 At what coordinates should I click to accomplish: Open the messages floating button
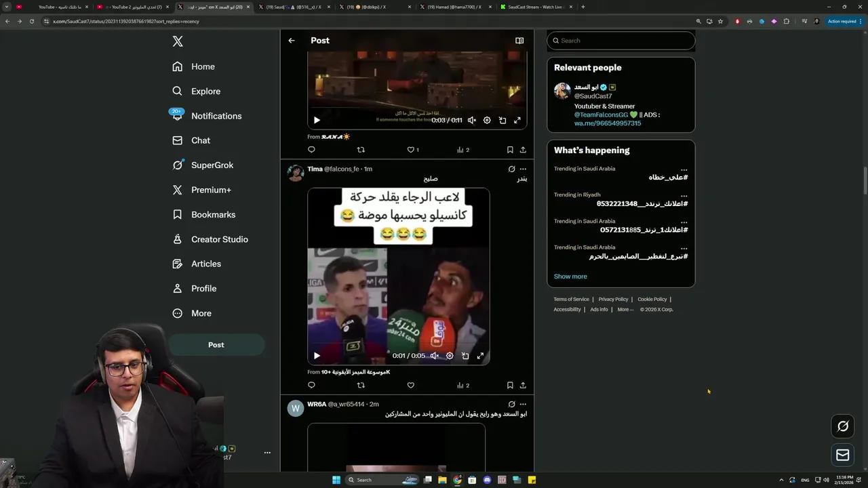pos(843,455)
